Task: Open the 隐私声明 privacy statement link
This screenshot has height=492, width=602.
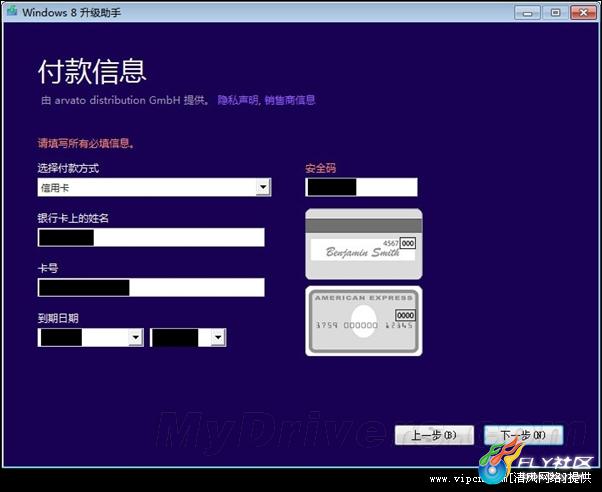Action: [238, 100]
